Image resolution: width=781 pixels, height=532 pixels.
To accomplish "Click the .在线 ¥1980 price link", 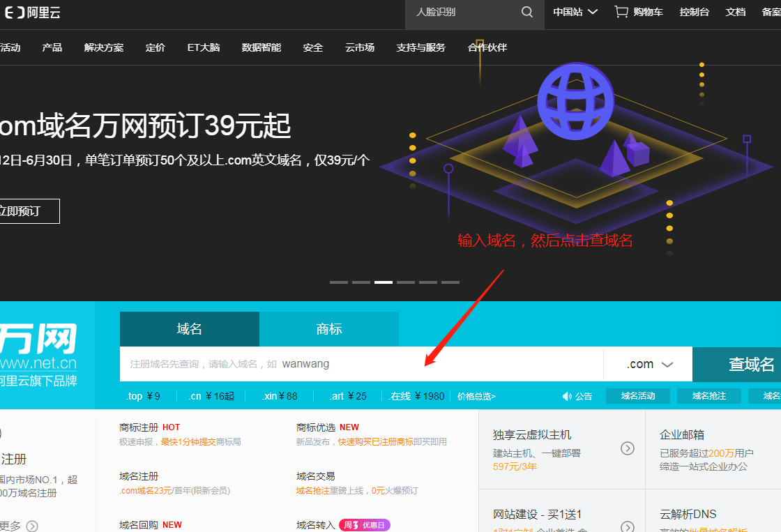I will (x=416, y=397).
